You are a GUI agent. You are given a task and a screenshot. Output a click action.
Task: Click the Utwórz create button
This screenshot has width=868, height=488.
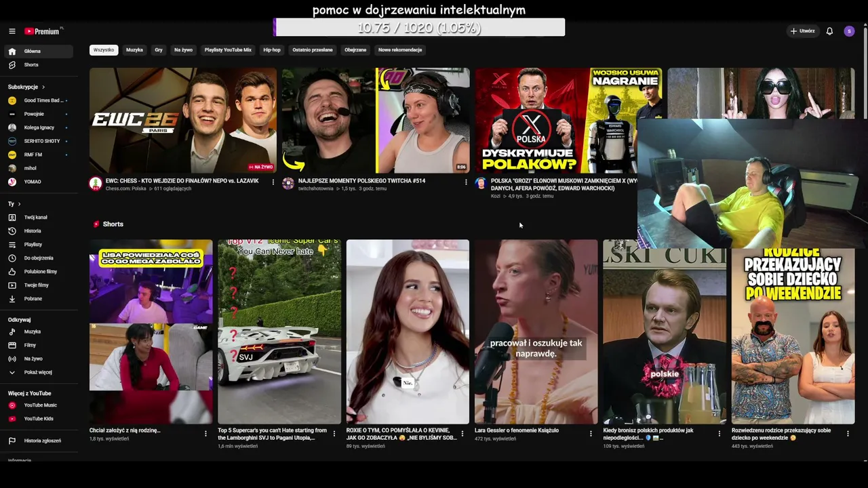click(x=802, y=31)
